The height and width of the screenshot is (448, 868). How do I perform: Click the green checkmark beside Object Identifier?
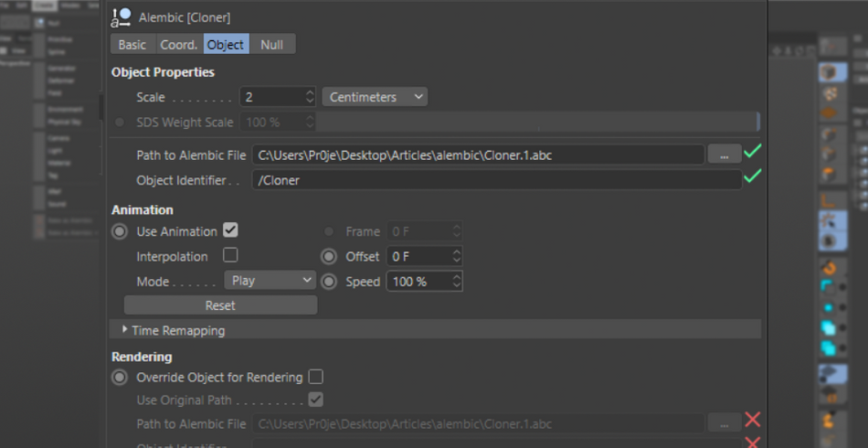[752, 176]
